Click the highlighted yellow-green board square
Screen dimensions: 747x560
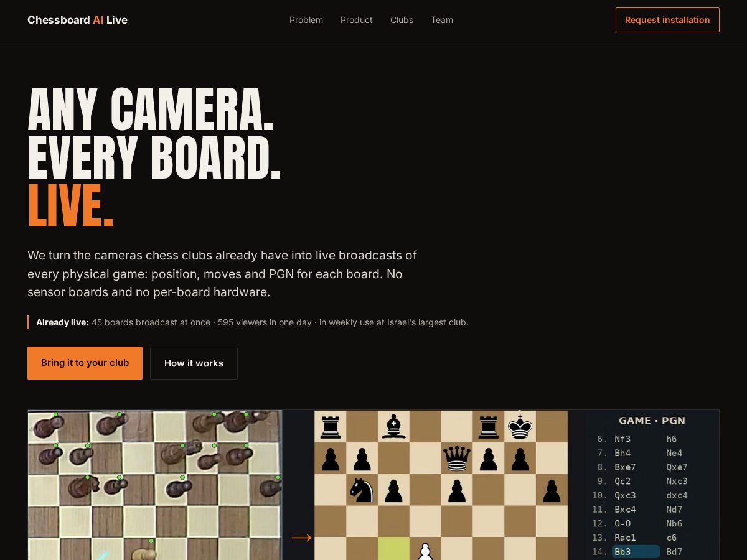(x=393, y=548)
